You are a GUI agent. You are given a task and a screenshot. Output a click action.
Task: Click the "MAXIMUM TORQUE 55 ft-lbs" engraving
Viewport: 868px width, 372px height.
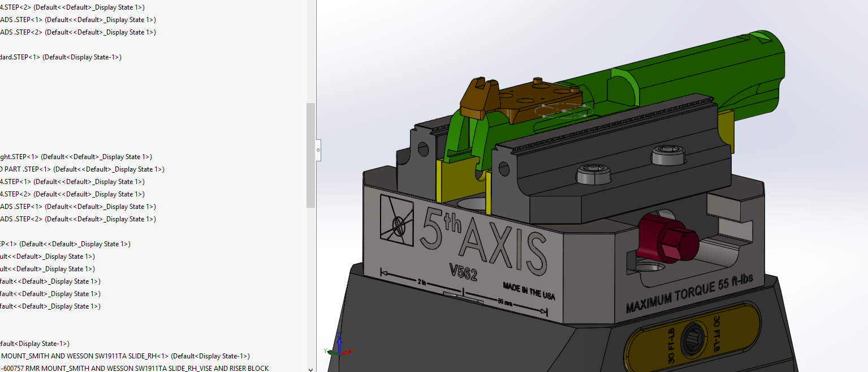pyautogui.click(x=689, y=293)
